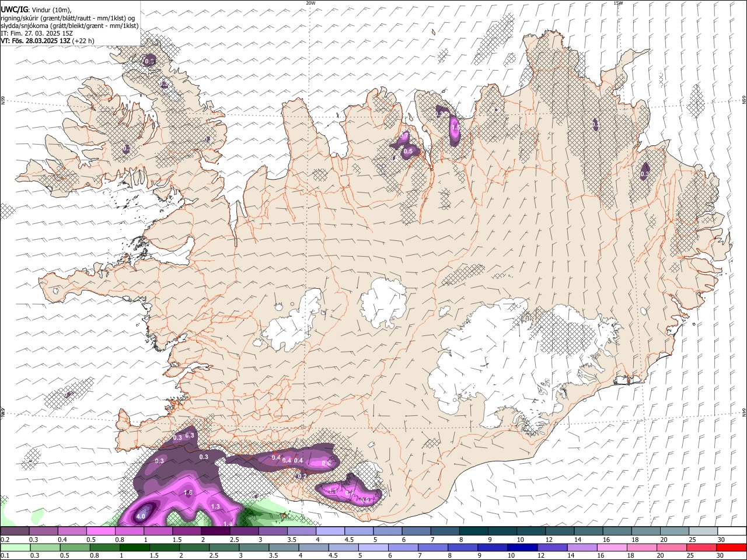Image resolution: width=747 pixels, height=560 pixels.
Task: Click the 1.3 precipitation value on the map
Action: 215,506
